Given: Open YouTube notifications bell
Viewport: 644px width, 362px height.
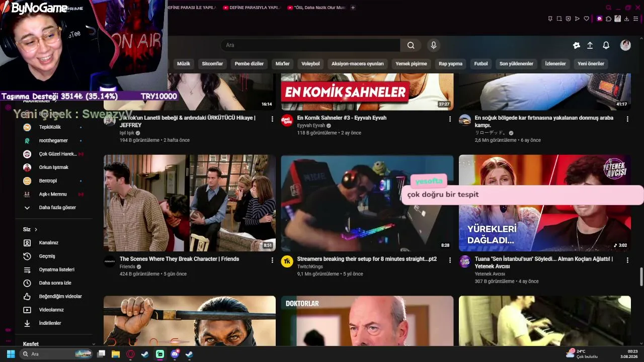Looking at the screenshot, I should 606,45.
